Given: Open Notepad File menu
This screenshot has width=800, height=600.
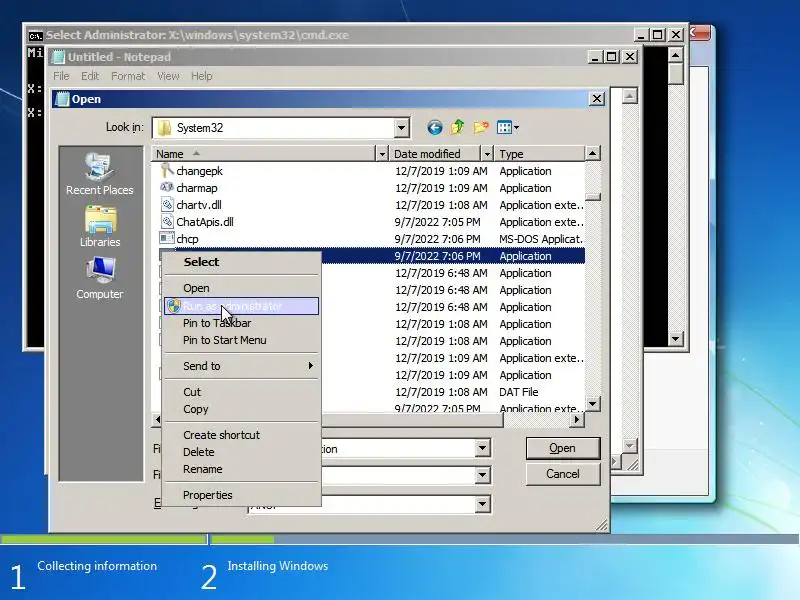Looking at the screenshot, I should [61, 76].
